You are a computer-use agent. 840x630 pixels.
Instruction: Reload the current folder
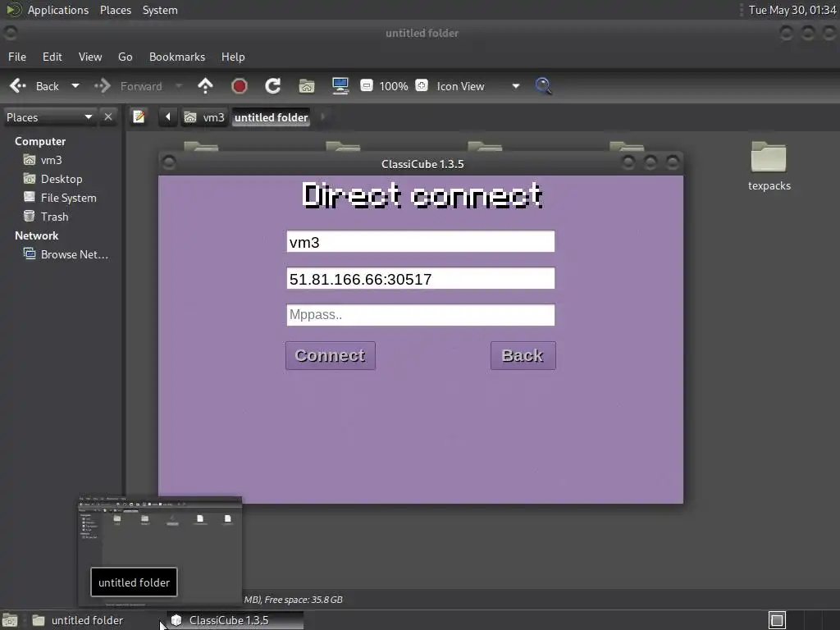pos(272,85)
